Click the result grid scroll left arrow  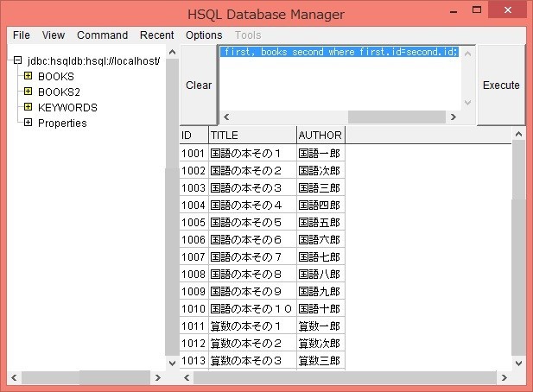click(187, 377)
